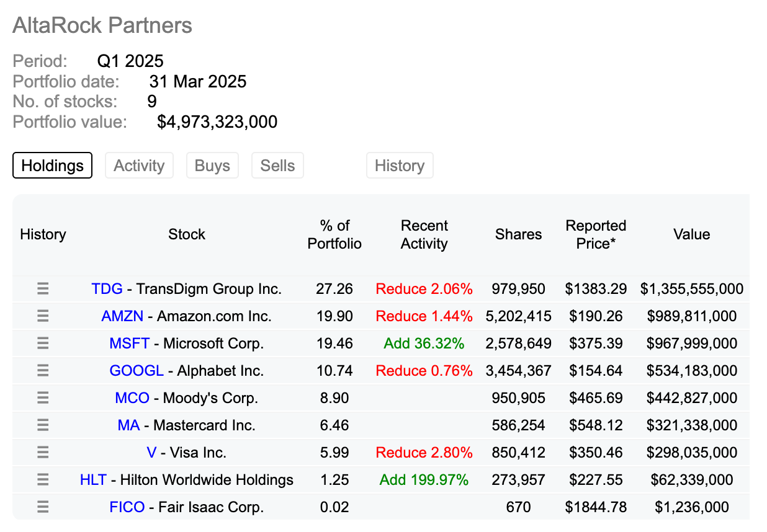Click the Reported Price column header
This screenshot has width=767, height=532.
[x=596, y=234]
